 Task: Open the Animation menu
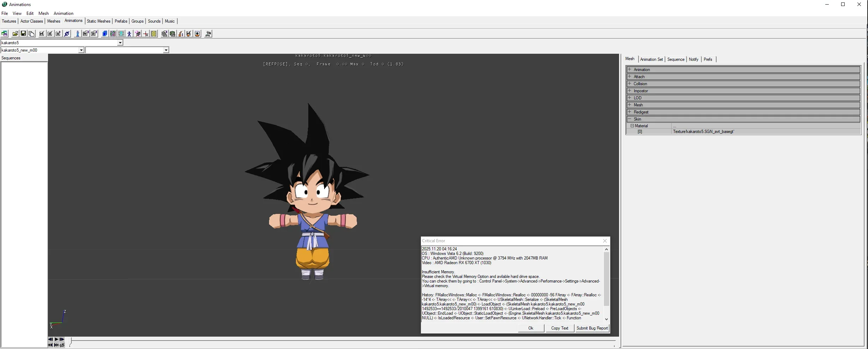(x=64, y=13)
